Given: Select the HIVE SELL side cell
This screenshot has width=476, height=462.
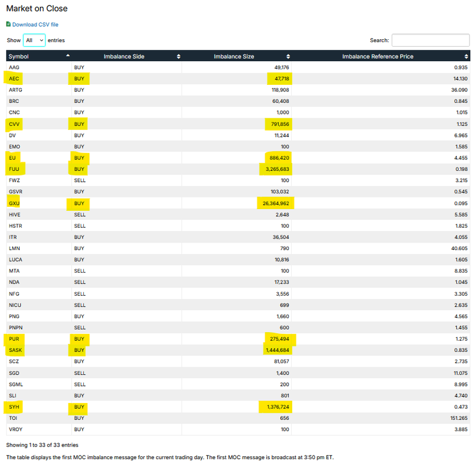Looking at the screenshot, I should (x=80, y=214).
